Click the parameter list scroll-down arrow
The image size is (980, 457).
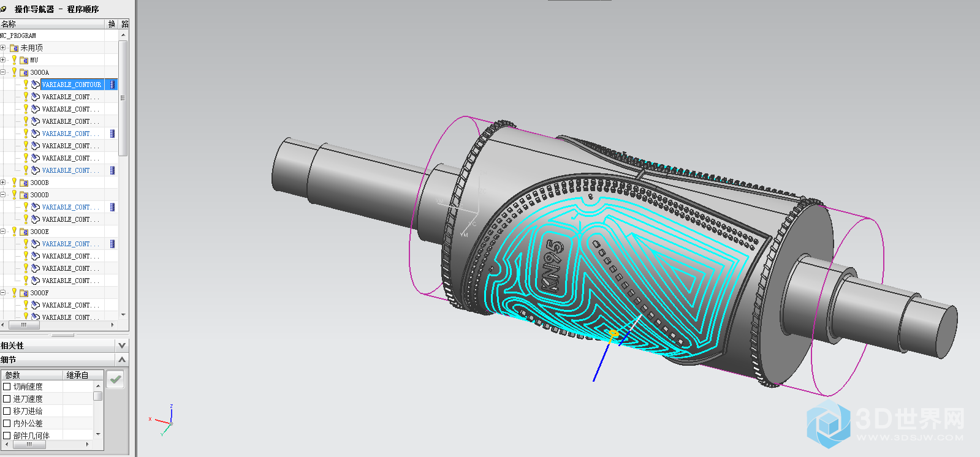pos(97,434)
